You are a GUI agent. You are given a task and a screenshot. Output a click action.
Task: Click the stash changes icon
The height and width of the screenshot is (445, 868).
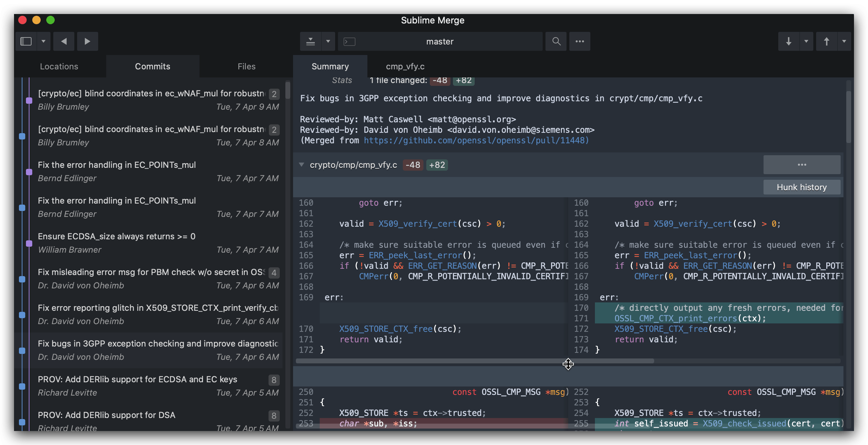click(x=310, y=41)
